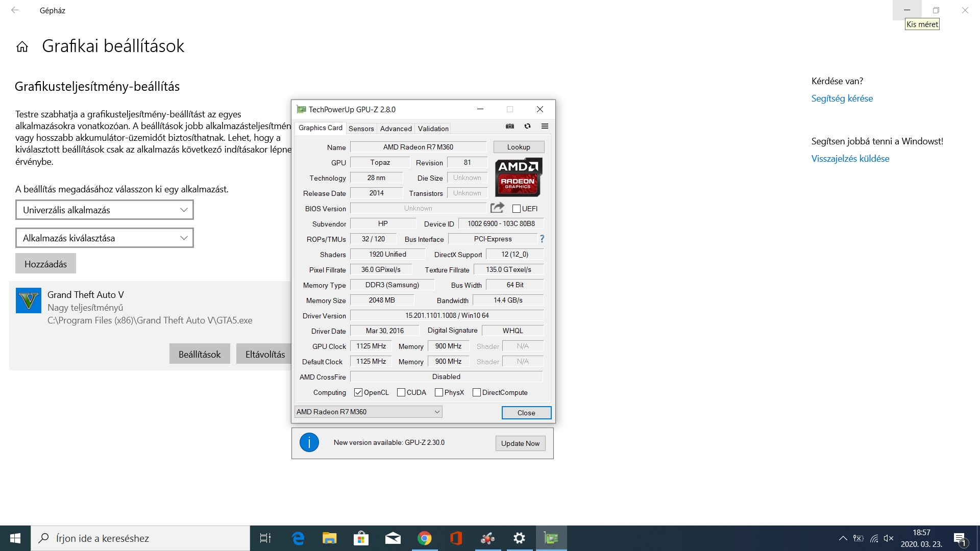This screenshot has height=551, width=980.
Task: Launch Microsoft Edge from taskbar
Action: click(298, 538)
